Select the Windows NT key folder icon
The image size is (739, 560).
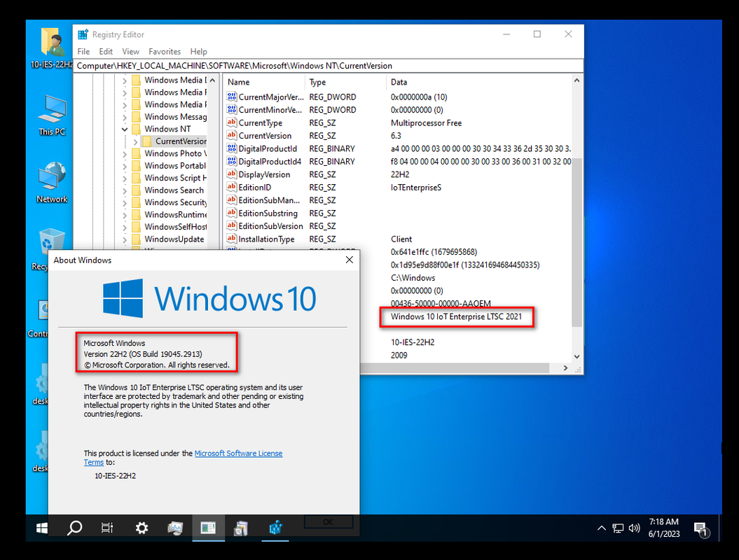click(136, 129)
